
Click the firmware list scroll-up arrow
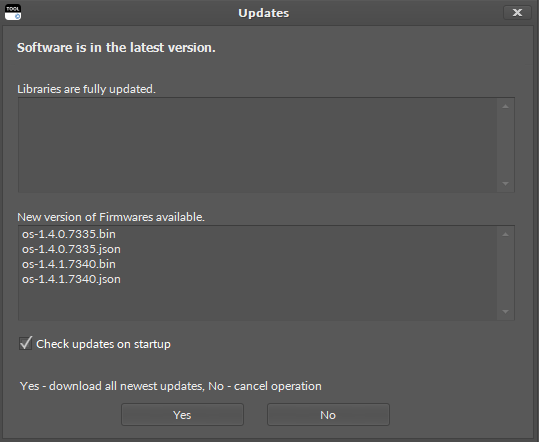[x=505, y=235]
